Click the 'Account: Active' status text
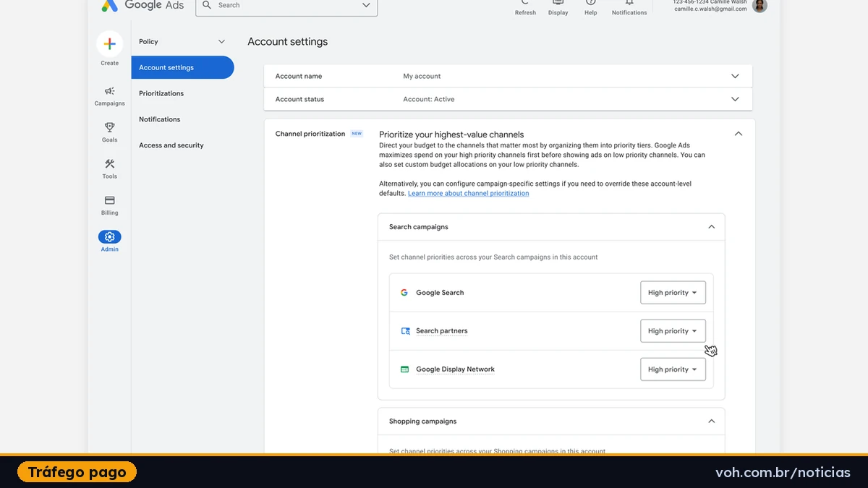This screenshot has height=488, width=868. 429,99
